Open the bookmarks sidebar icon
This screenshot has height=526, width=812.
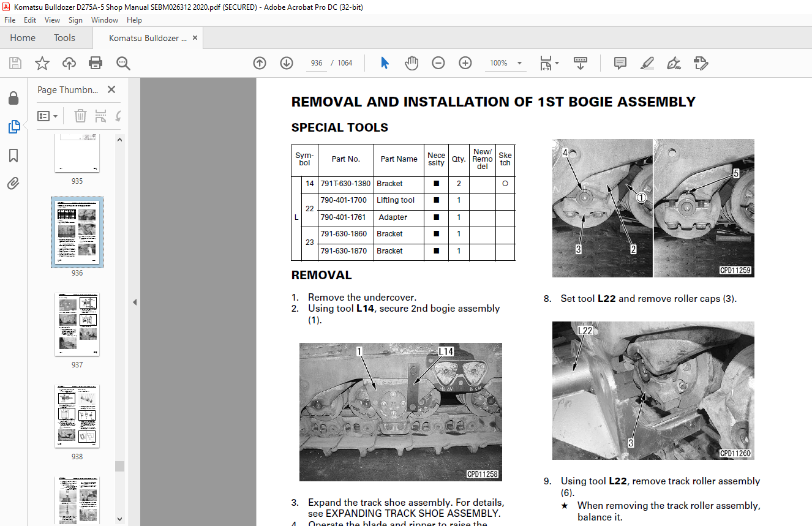[13, 156]
